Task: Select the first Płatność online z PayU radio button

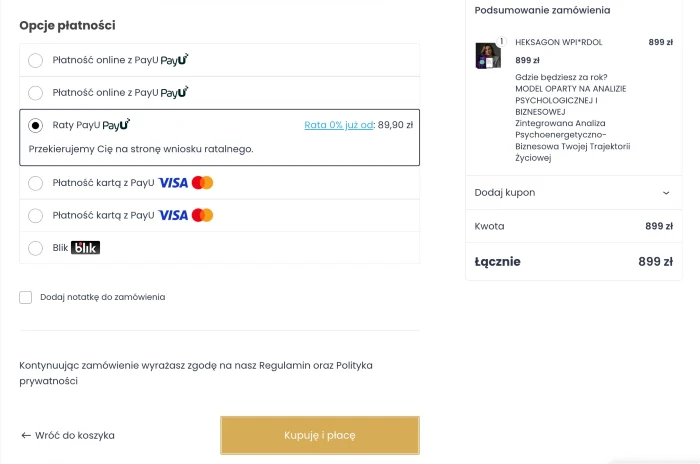Action: (x=36, y=61)
